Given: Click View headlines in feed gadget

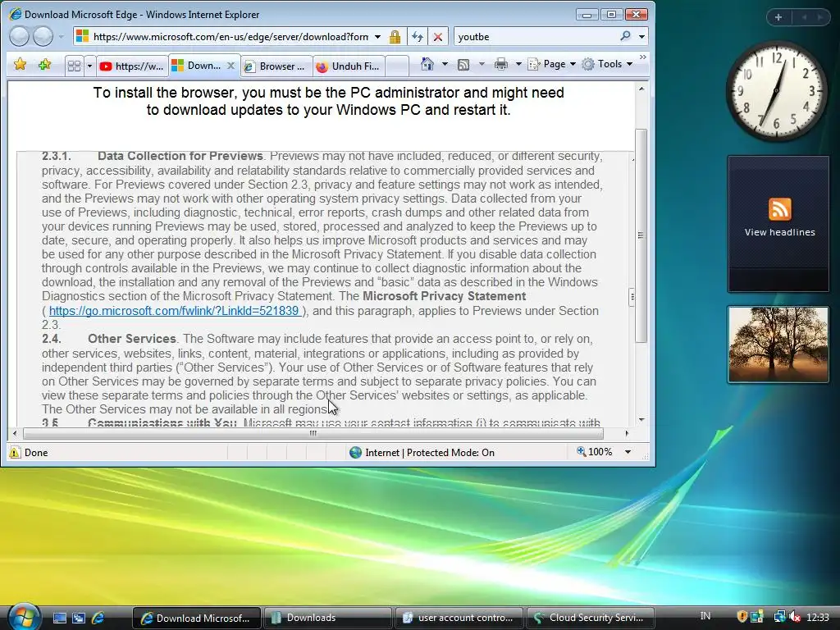Looking at the screenshot, I should click(x=779, y=232).
